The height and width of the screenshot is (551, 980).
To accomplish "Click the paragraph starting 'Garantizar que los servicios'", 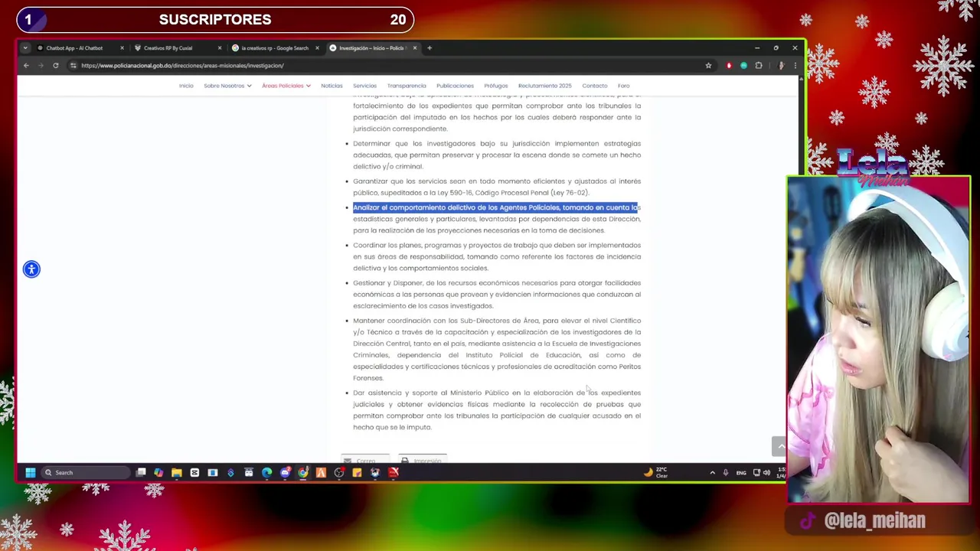I will (x=497, y=187).
